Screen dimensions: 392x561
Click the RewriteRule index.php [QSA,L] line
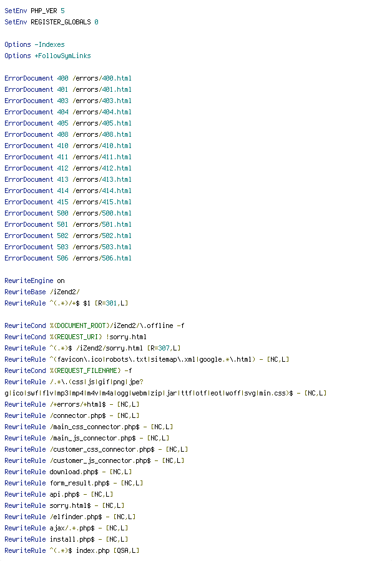pos(72,550)
